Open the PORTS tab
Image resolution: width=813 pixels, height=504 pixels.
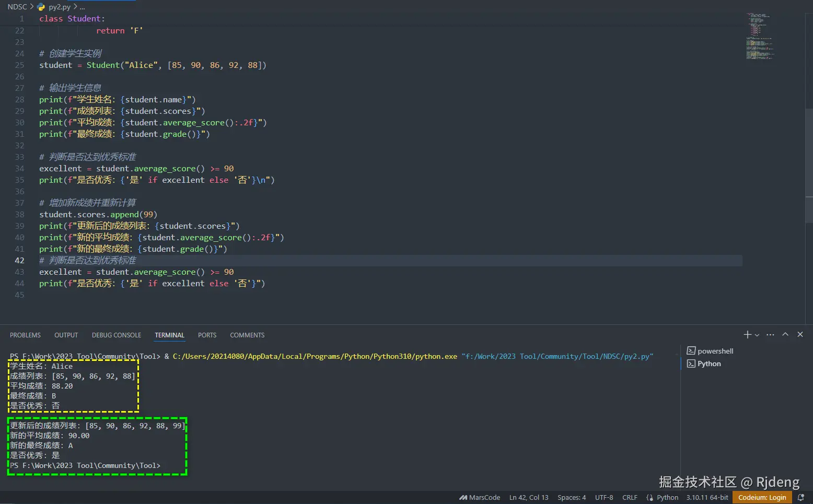click(207, 335)
